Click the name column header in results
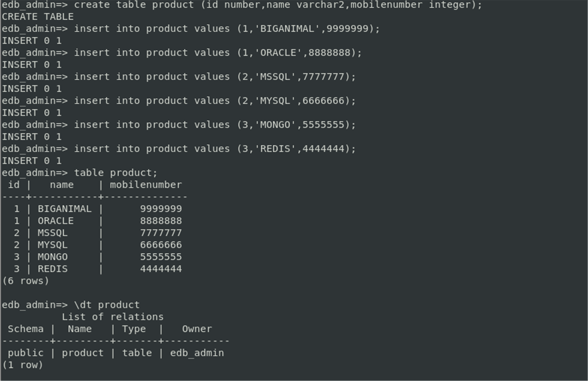588x381 pixels. tap(62, 185)
